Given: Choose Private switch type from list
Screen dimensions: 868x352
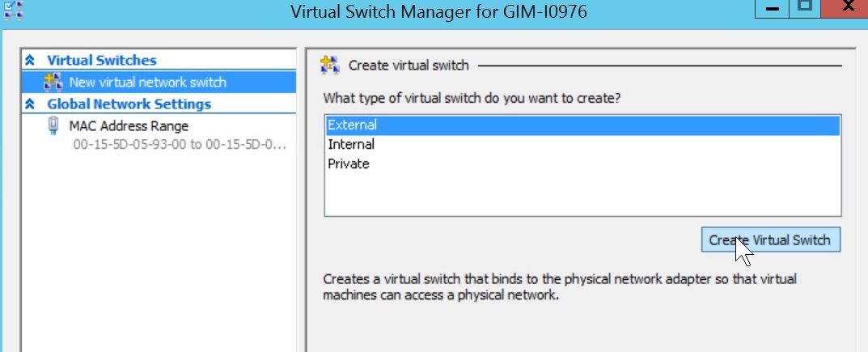Looking at the screenshot, I should coord(349,164).
